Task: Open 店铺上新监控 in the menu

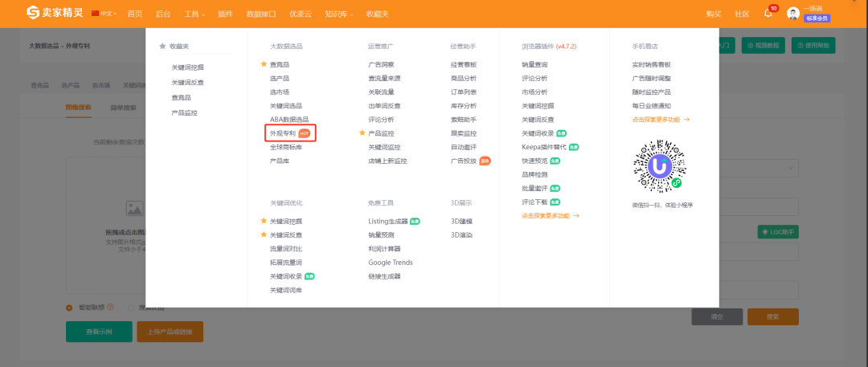Action: pos(388,161)
